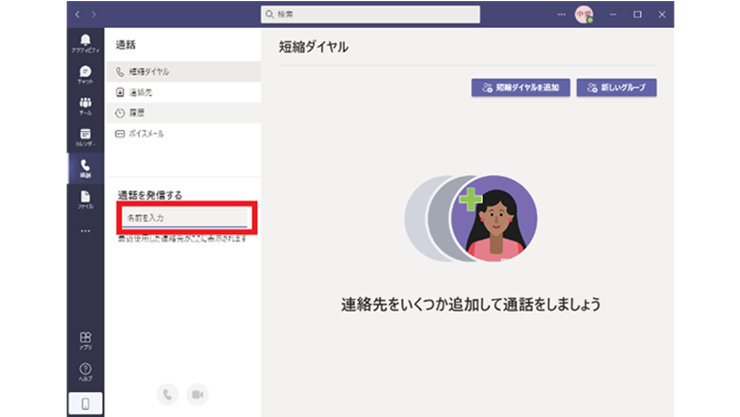The image size is (740, 417).
Task: Select 短縮ダイヤル in the calls list
Action: pyautogui.click(x=150, y=72)
